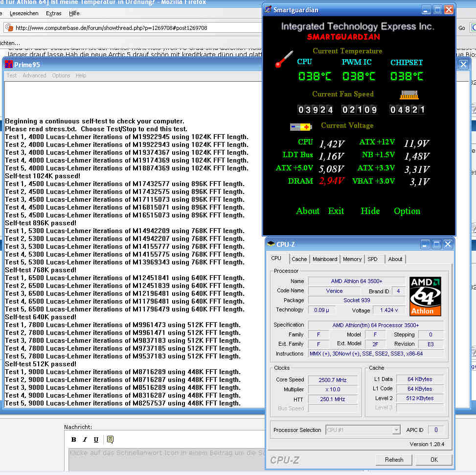Click the Nachricht message text area

coord(167,459)
